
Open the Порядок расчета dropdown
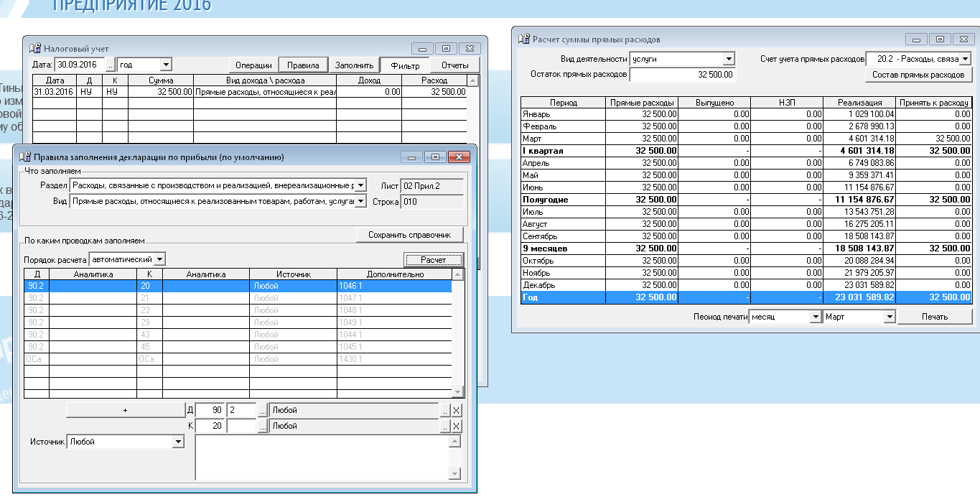point(160,259)
